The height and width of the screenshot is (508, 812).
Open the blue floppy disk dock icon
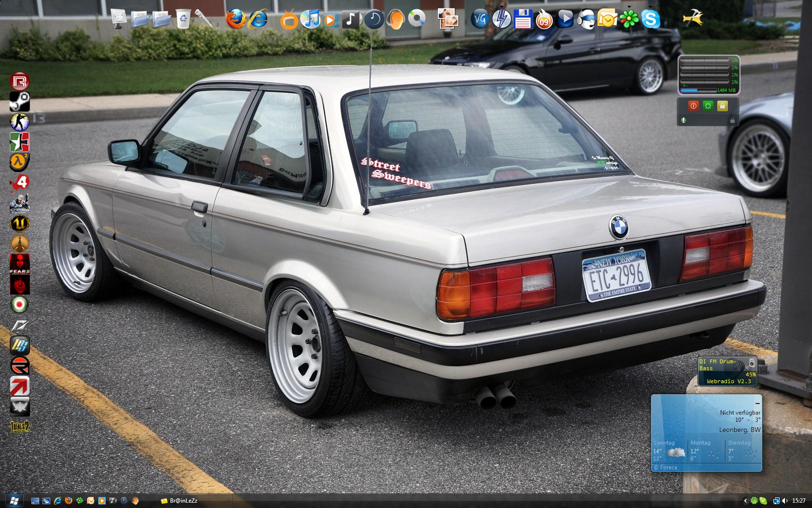[x=522, y=19]
